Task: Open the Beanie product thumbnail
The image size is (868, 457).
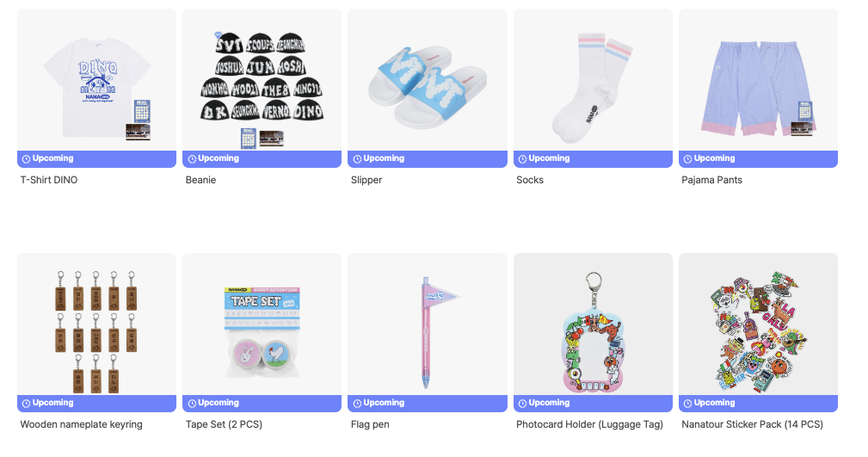Action: (x=262, y=80)
